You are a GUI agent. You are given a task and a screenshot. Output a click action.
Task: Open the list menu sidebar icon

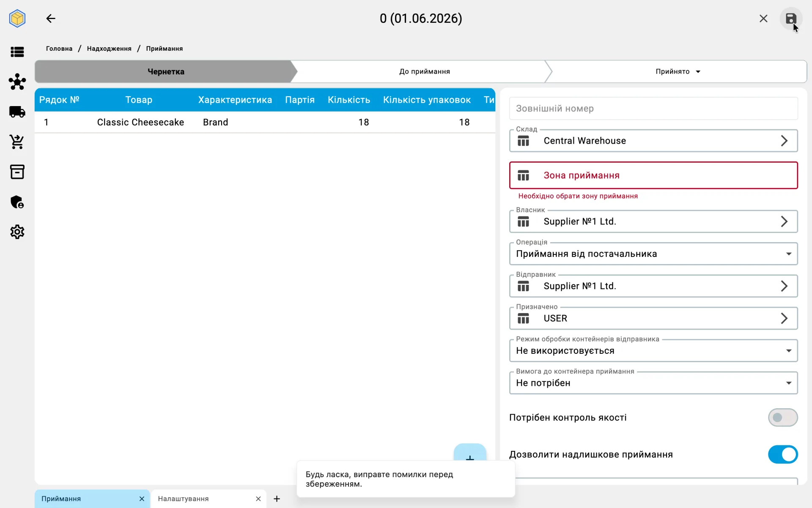[17, 52]
